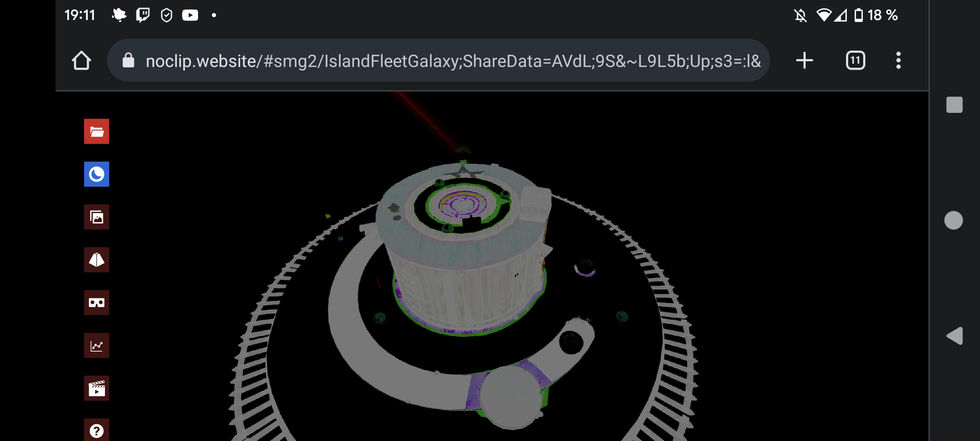Open the About question mark panel
This screenshot has width=980, height=441.
[x=96, y=430]
